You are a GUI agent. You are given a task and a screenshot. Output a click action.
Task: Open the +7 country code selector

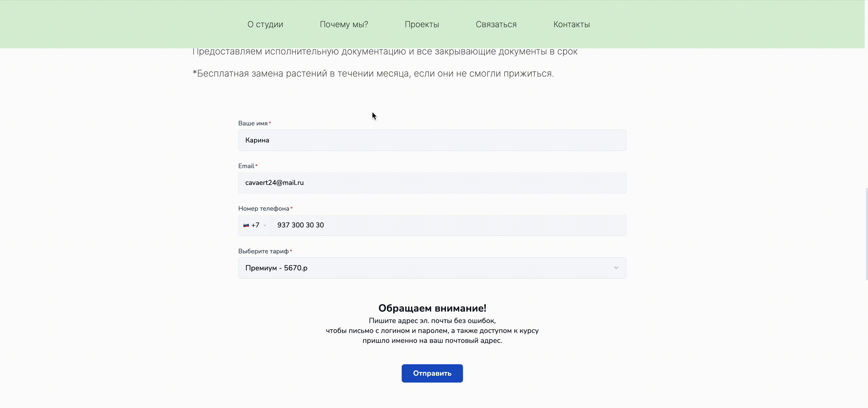click(255, 225)
